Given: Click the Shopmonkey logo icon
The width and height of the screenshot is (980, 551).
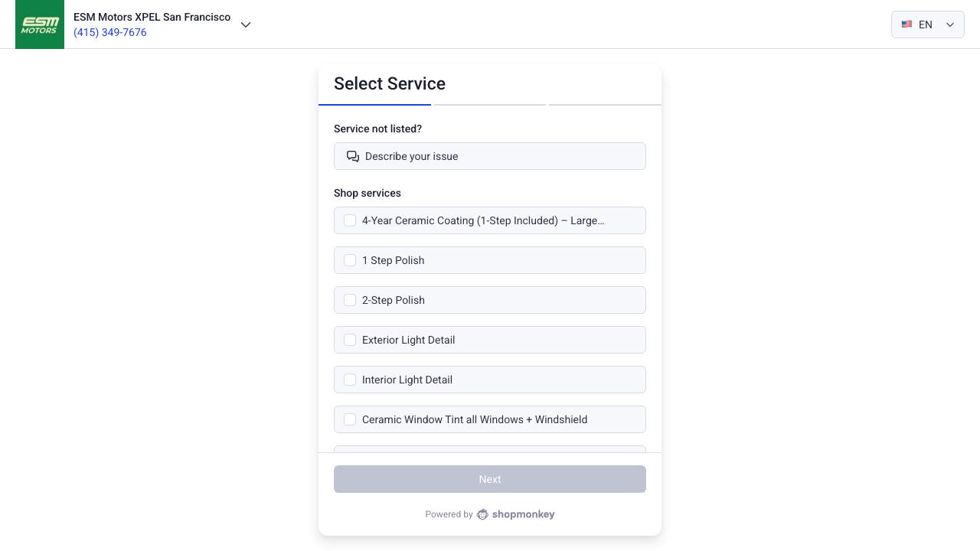Looking at the screenshot, I should coord(482,514).
